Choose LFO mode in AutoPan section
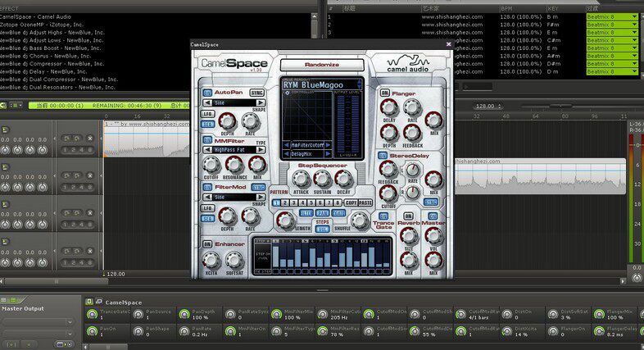This screenshot has width=644, height=350. 207,114
